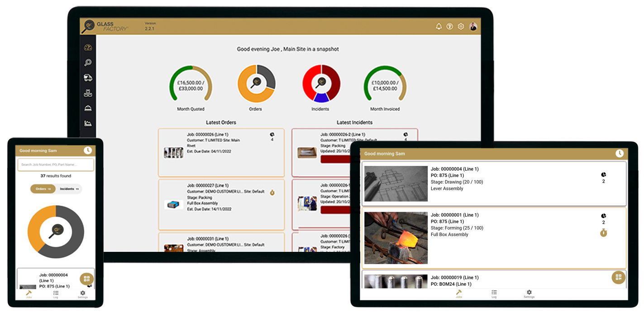Tap the gold grid button on job 00000019

(618, 277)
